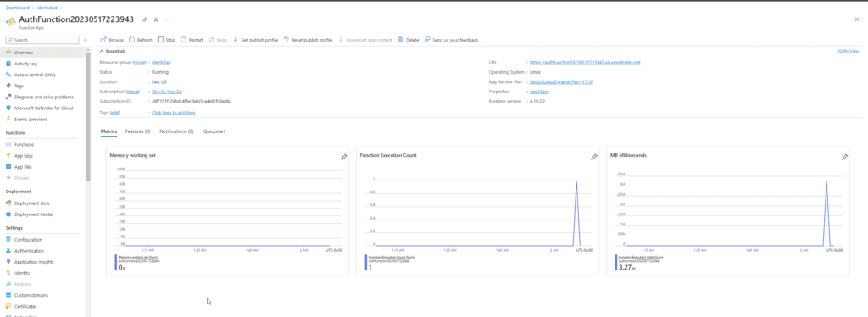Pin the MB Milliseconds chart
This screenshot has height=317, width=868.
pyautogui.click(x=844, y=157)
